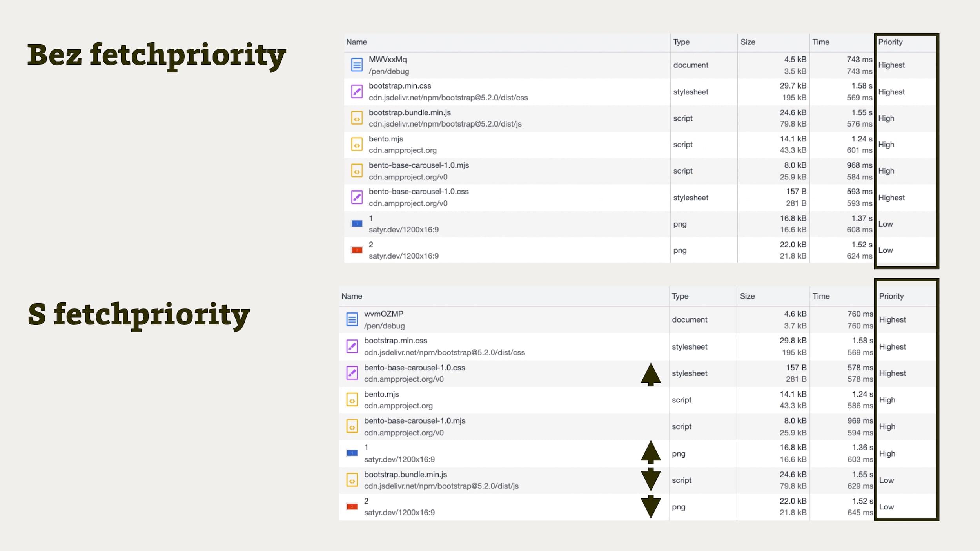
Task: Click the Type column header in top table
Action: coord(681,42)
